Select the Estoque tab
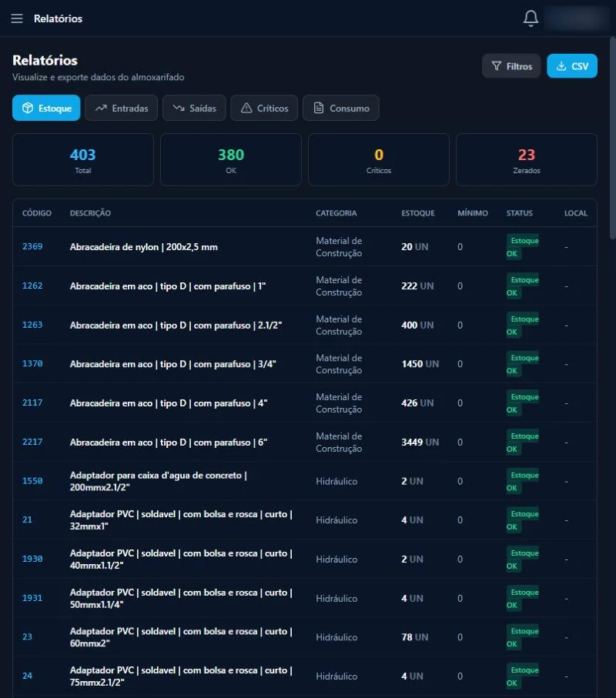 46,108
